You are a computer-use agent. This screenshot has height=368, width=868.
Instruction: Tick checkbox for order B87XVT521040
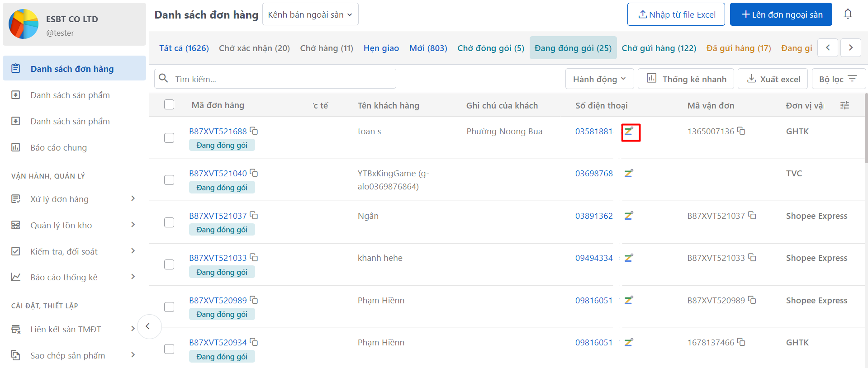(169, 180)
